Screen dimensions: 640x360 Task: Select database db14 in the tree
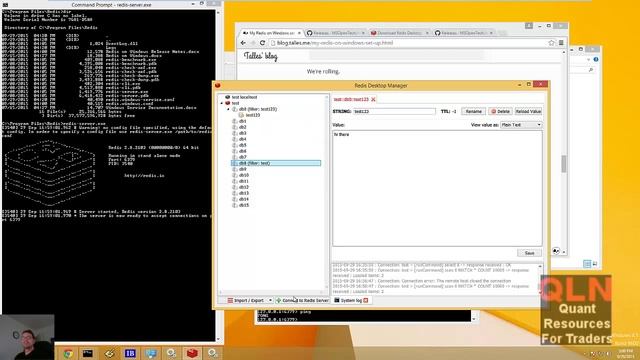click(244, 199)
